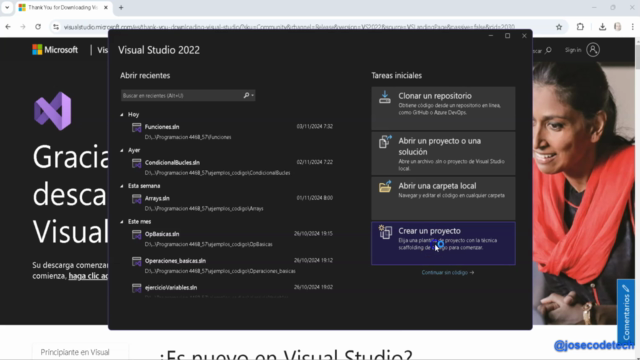Screen dimensions: 640x360
Task: Maximize the Visual Studio 2022 window
Action: (x=507, y=36)
